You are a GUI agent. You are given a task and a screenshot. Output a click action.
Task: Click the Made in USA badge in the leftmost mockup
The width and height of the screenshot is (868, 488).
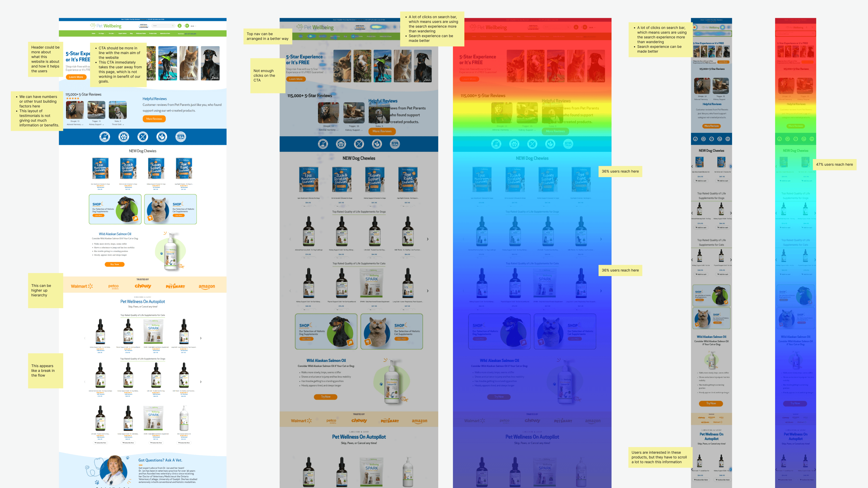[x=181, y=137]
